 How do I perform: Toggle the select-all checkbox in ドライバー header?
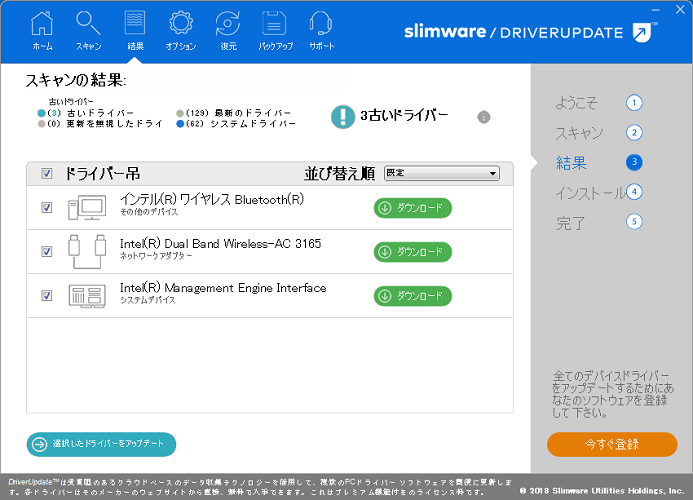pyautogui.click(x=46, y=173)
